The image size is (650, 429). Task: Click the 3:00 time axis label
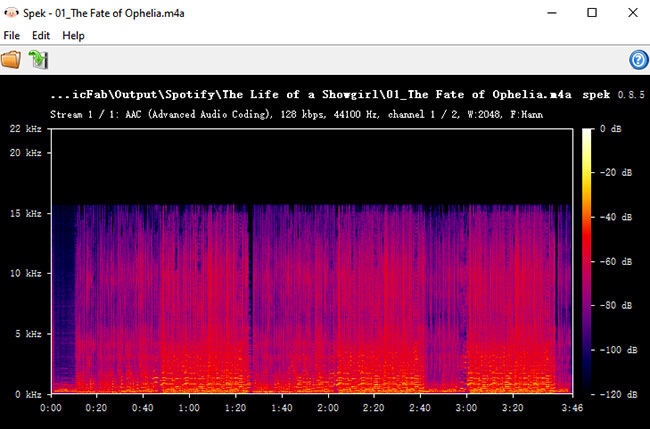[466, 408]
